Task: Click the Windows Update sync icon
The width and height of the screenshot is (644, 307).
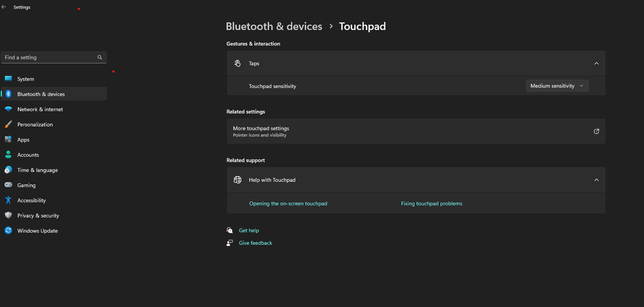Action: point(8,231)
